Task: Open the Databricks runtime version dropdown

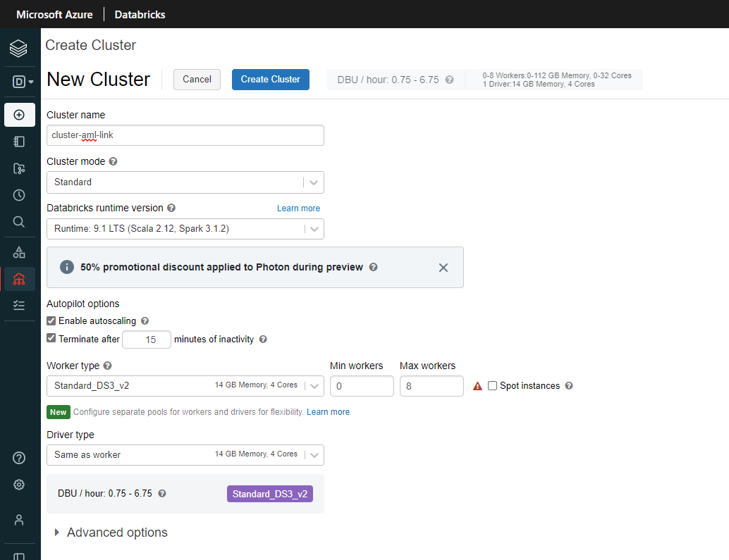Action: point(185,229)
